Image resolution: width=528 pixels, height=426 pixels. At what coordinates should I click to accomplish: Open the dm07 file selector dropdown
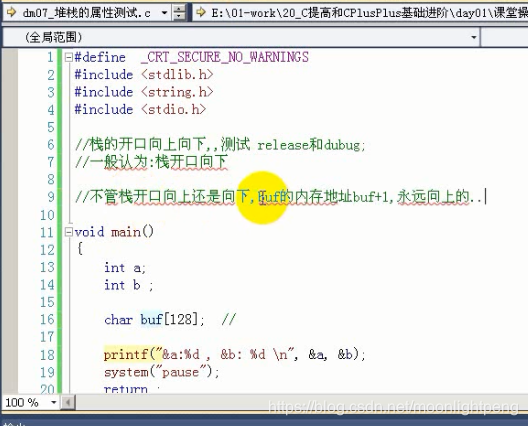[x=164, y=13]
